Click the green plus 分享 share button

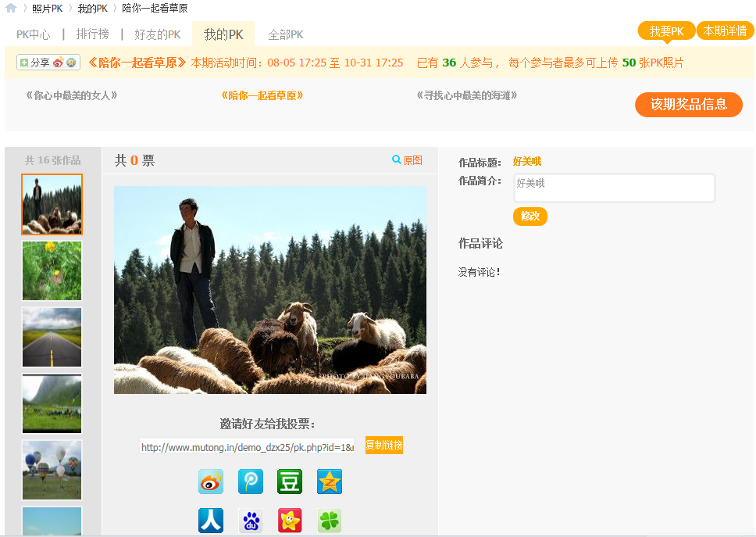point(34,63)
